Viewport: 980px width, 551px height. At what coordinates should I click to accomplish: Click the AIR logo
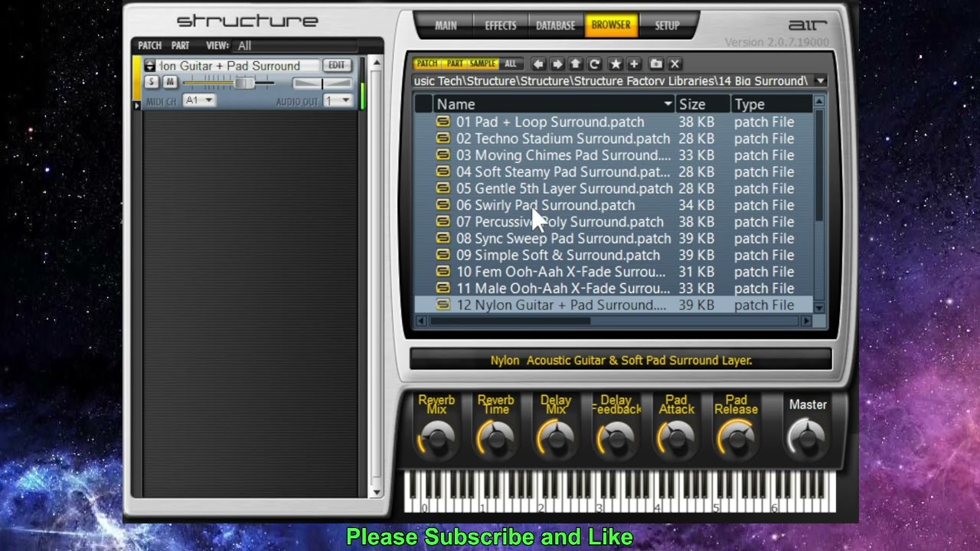pyautogui.click(x=807, y=25)
